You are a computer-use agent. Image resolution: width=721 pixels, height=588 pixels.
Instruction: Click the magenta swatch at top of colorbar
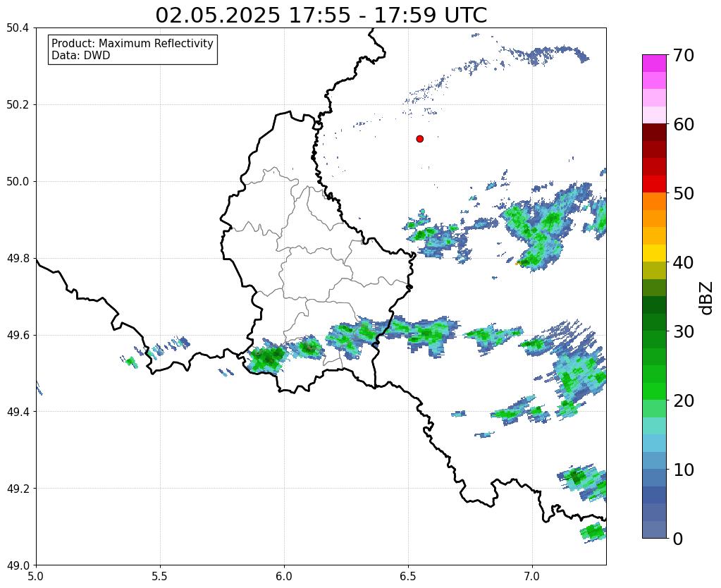coord(654,63)
